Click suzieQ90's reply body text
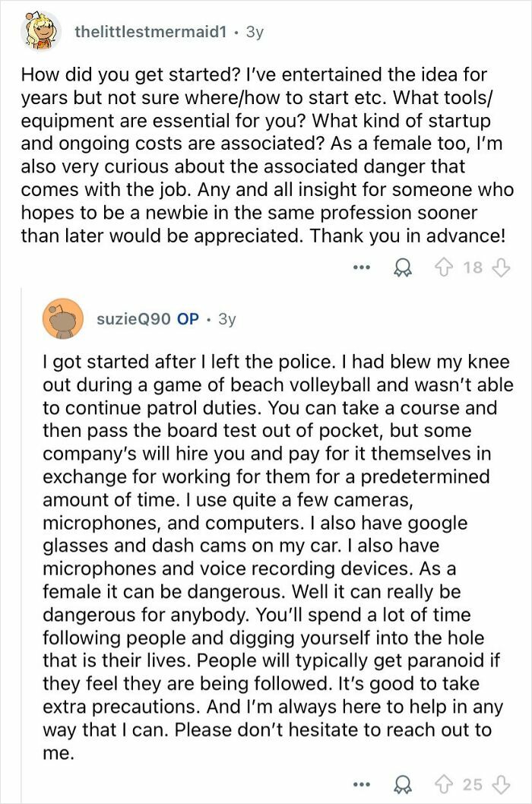 pos(277,557)
